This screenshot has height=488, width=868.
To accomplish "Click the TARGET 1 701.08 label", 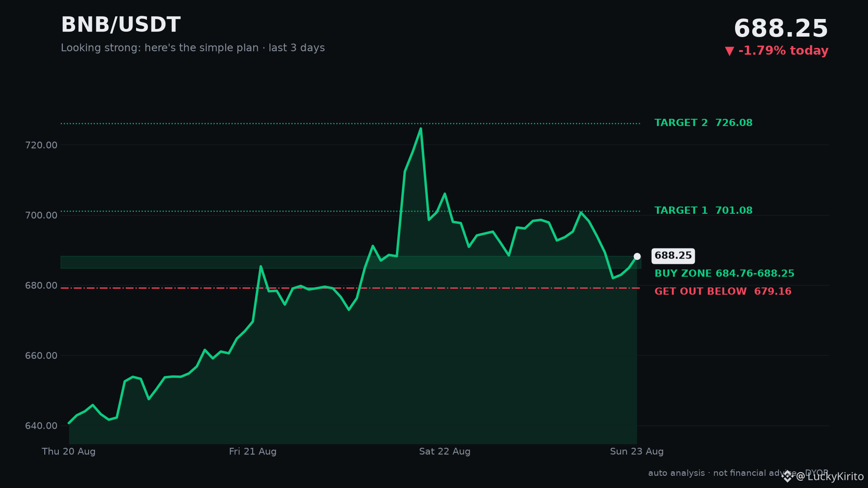I will [x=703, y=211].
